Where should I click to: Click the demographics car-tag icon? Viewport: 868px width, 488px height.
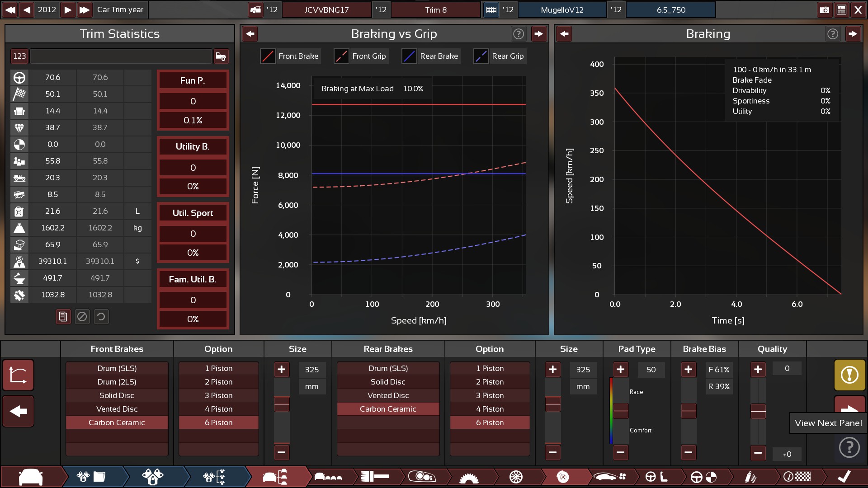[221, 56]
